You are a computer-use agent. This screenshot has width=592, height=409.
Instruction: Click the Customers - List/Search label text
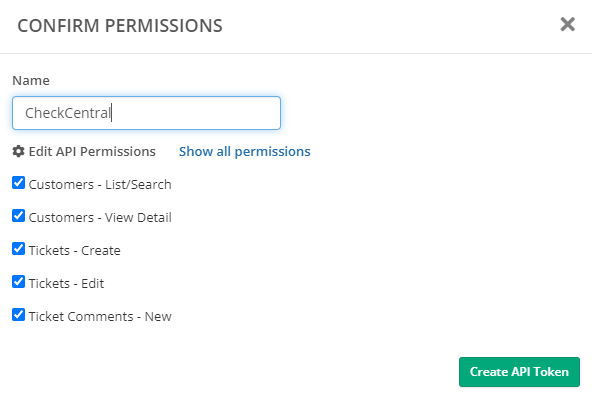(x=100, y=184)
